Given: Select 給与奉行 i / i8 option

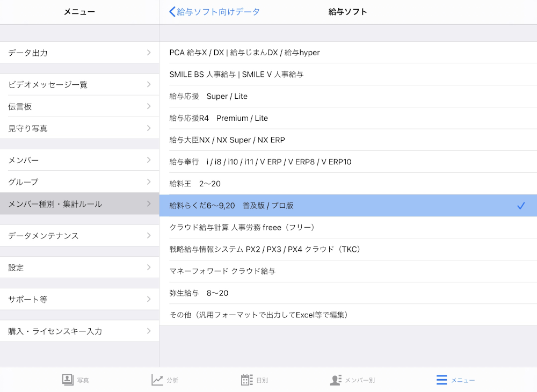Looking at the screenshot, I should point(348,162).
